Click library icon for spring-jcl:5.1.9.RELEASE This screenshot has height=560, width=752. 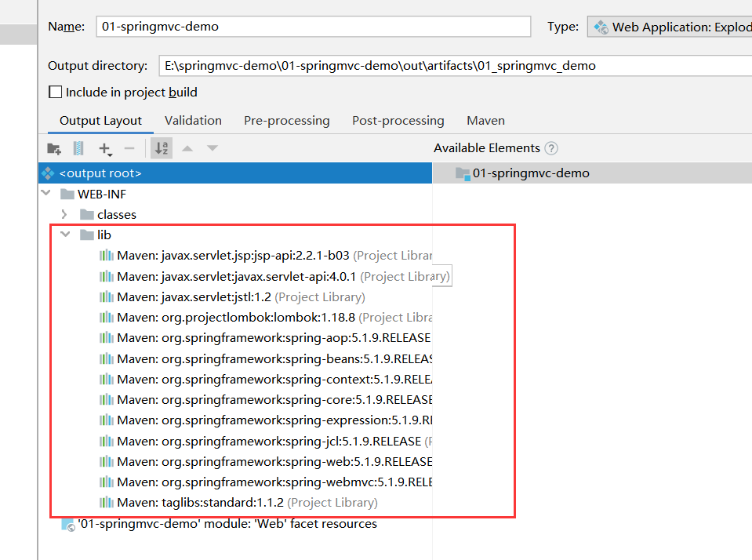[x=107, y=441]
